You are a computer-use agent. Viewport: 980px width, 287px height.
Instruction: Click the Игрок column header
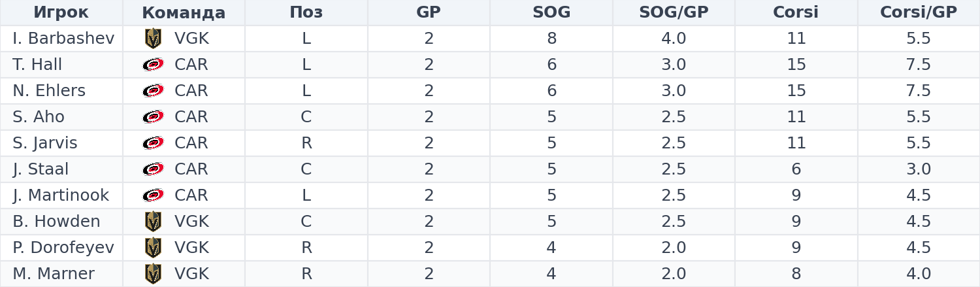[x=61, y=12]
